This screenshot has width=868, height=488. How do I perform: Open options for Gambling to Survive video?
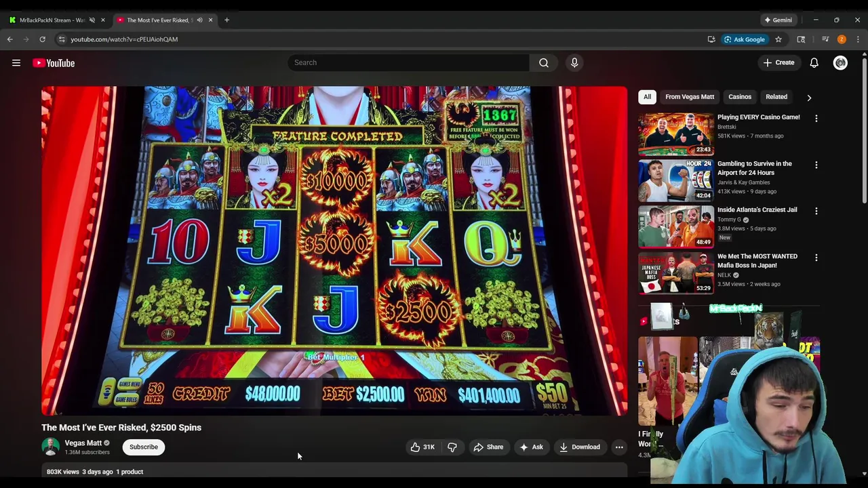pyautogui.click(x=816, y=165)
